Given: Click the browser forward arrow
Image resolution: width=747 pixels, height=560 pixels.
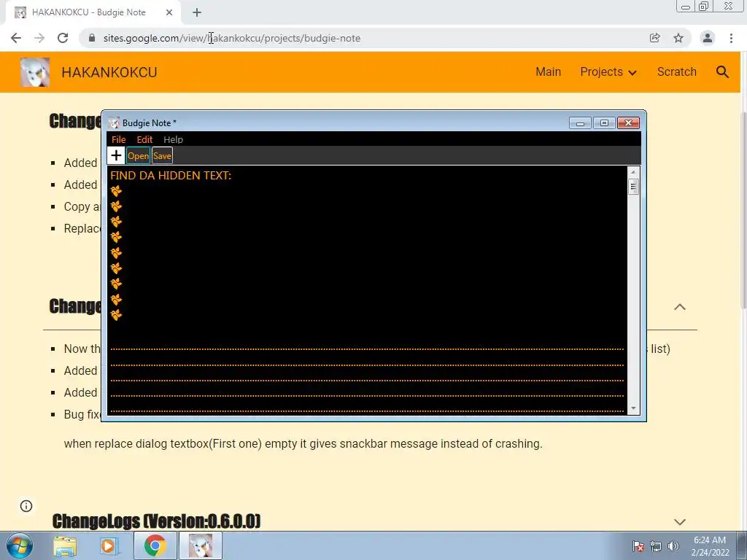Looking at the screenshot, I should pos(39,38).
